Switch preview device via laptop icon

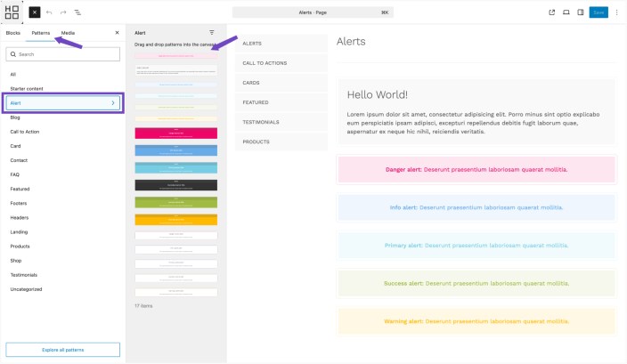pos(566,12)
